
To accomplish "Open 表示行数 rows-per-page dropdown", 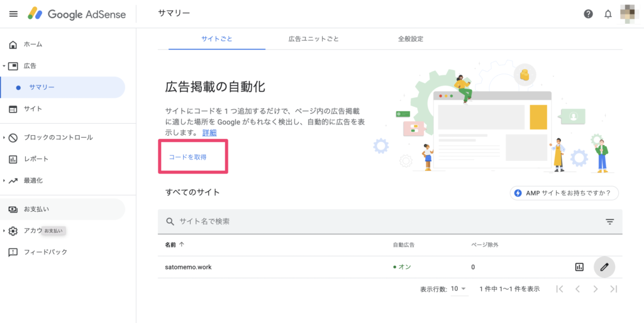I will [x=458, y=289].
